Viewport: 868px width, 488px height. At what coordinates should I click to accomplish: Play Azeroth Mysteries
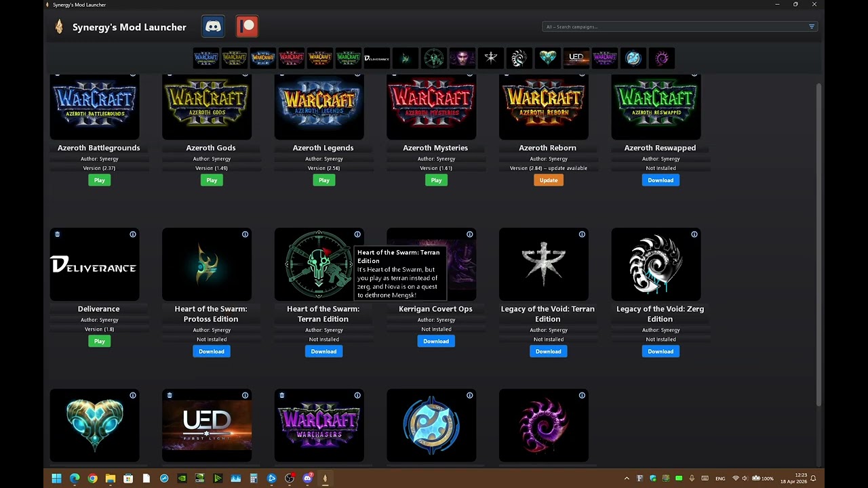pos(436,180)
